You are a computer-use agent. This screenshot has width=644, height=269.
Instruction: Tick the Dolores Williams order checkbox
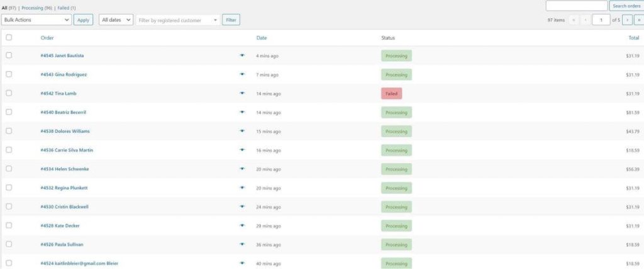[x=9, y=131]
